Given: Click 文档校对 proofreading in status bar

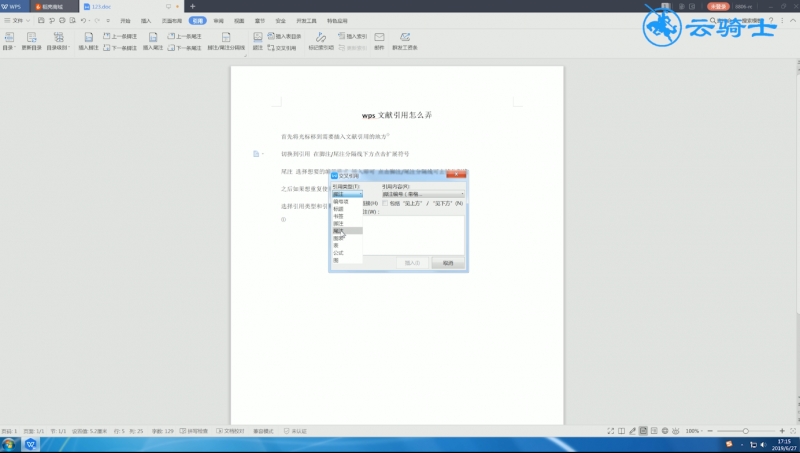Looking at the screenshot, I should tap(231, 431).
